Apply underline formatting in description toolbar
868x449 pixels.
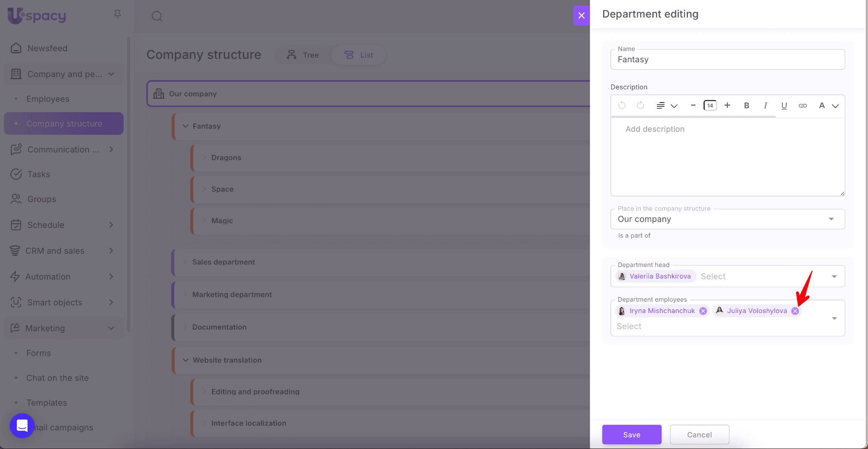click(x=784, y=105)
